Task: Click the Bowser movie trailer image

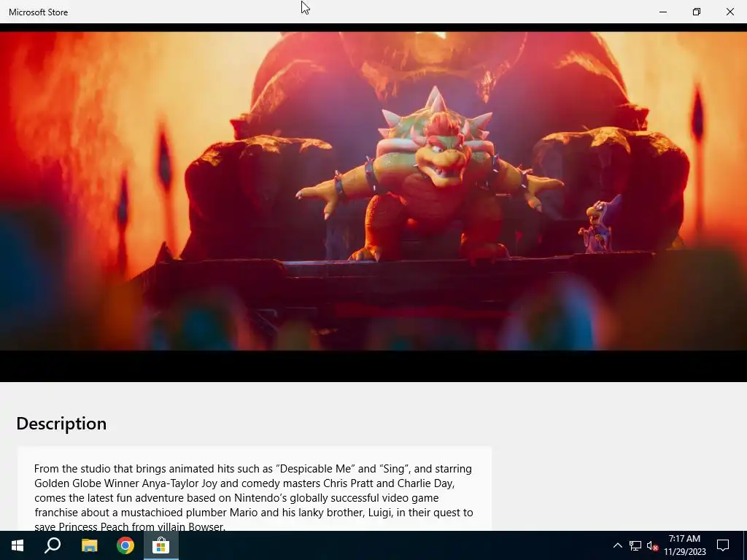Action: pos(373,191)
